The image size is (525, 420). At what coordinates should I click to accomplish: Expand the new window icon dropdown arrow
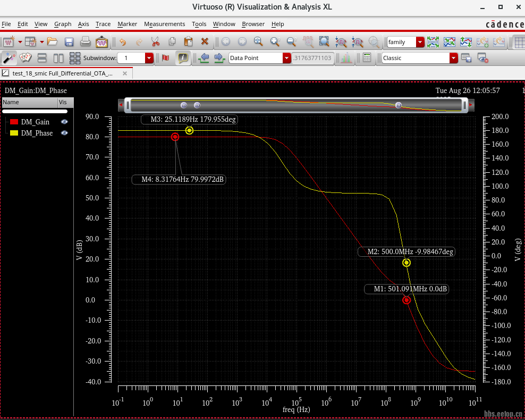tap(20, 42)
